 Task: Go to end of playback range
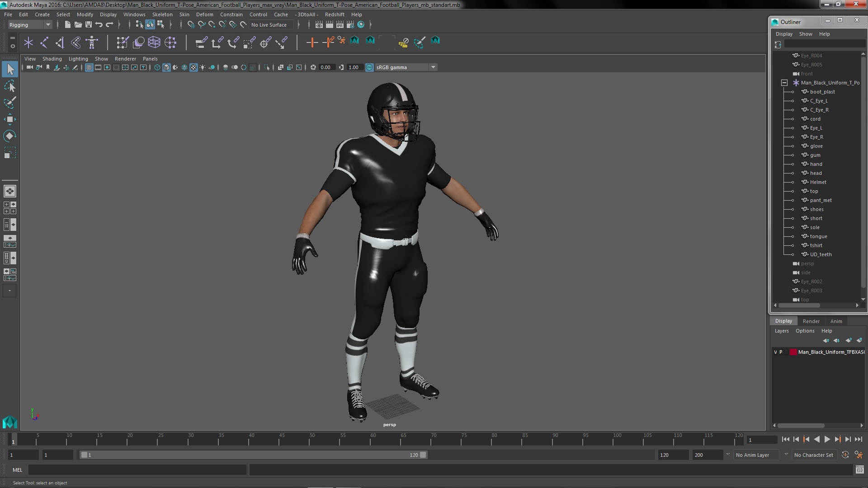[858, 439]
